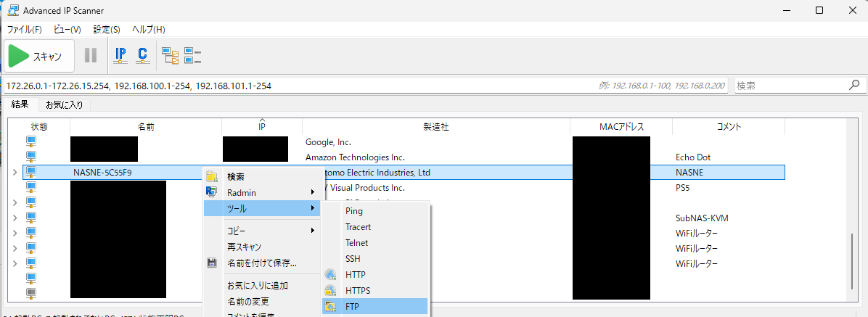Click the Advanced IP Scanner title bar icon
The image size is (868, 317).
14,10
